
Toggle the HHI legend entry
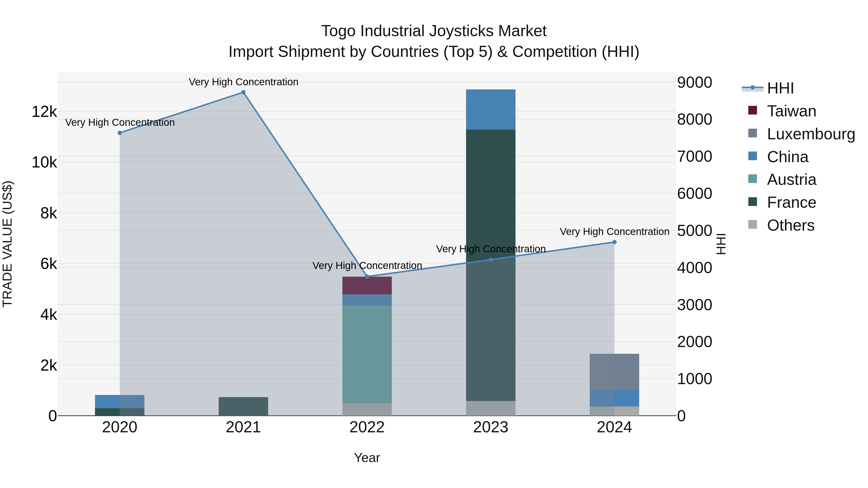coord(780,88)
